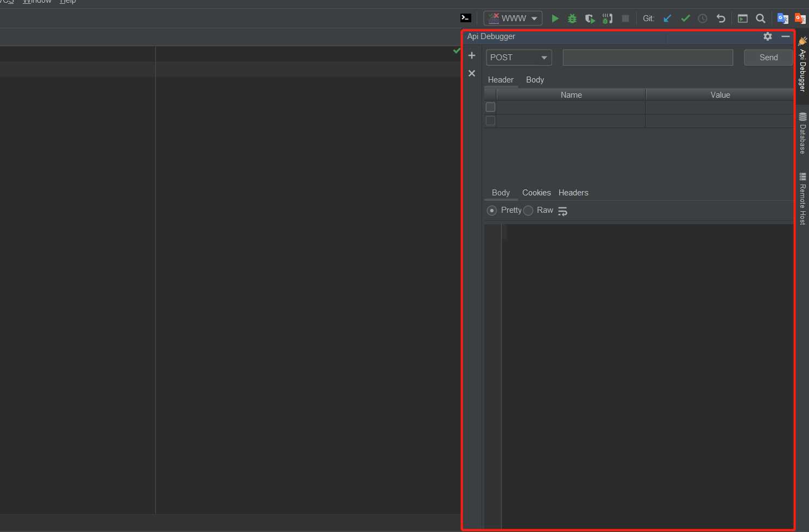The width and height of the screenshot is (809, 532).
Task: Revert changes with rollback arrow
Action: tap(720, 18)
